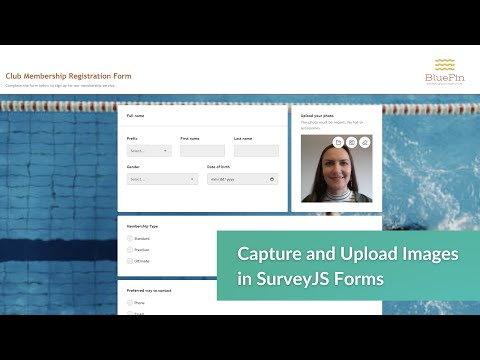Click the camera icon to capture a photo
This screenshot has height=360, width=480.
click(352, 142)
